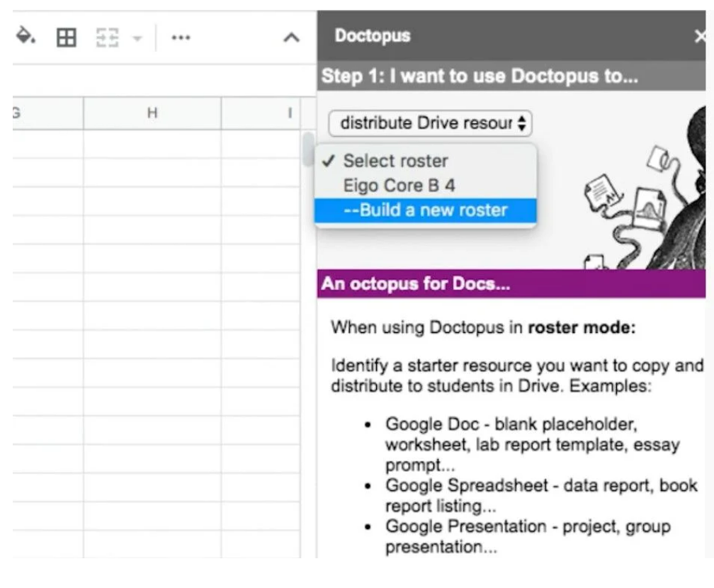Image resolution: width=714 pixels, height=588 pixels.
Task: Collapse the toolbar with the up chevron
Action: [x=291, y=38]
